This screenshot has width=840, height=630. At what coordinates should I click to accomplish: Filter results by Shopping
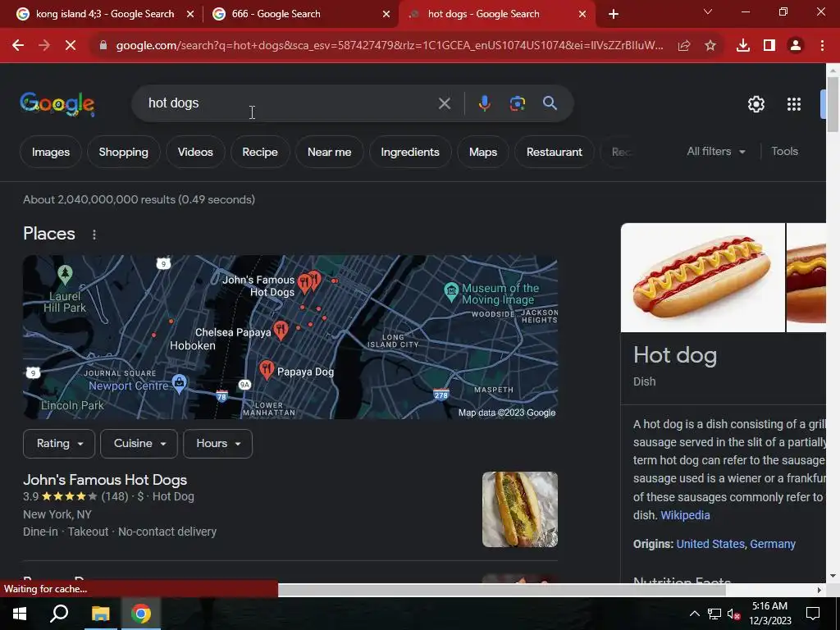click(123, 152)
